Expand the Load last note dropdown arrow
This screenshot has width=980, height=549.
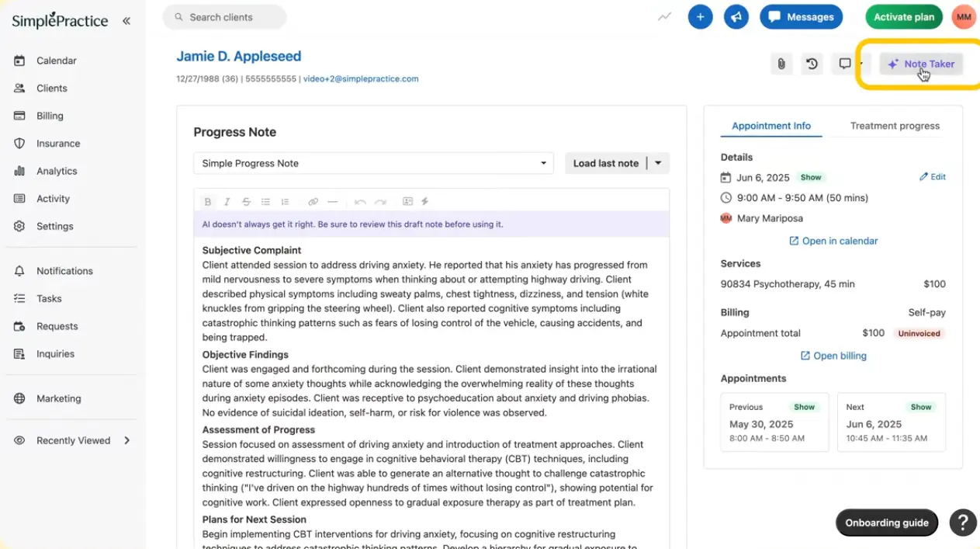pyautogui.click(x=658, y=163)
